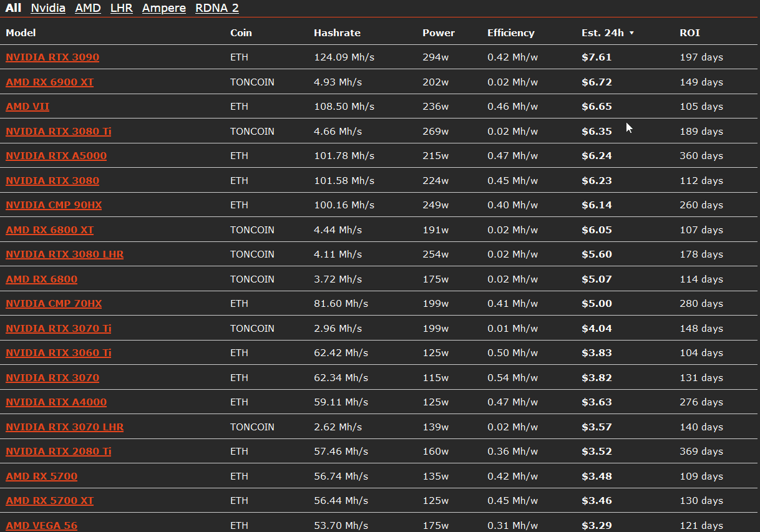
Task: Filter by RDNA 2 cards
Action: point(217,8)
